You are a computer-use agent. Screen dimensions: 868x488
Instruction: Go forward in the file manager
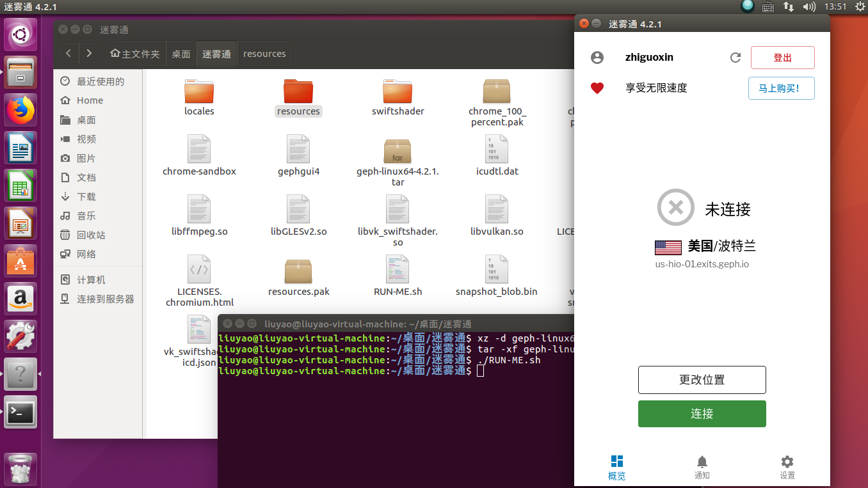90,54
